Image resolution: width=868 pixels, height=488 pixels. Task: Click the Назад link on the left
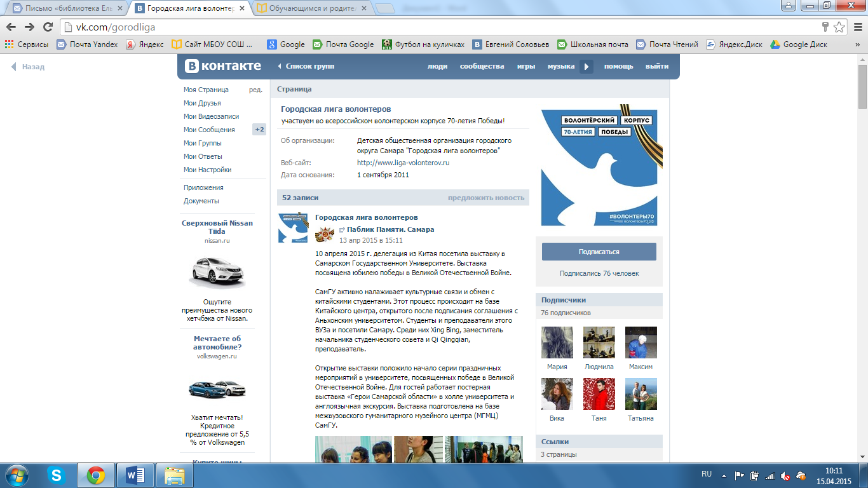coord(28,67)
